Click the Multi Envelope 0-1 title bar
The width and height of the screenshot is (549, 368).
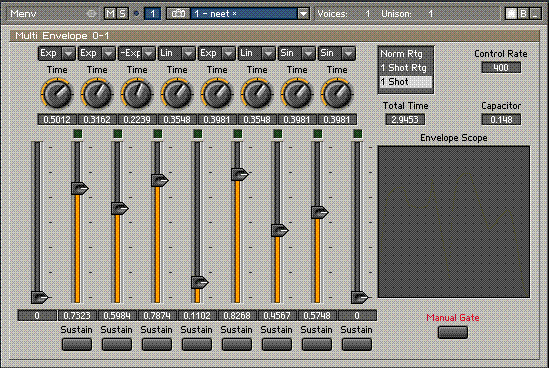point(274,36)
